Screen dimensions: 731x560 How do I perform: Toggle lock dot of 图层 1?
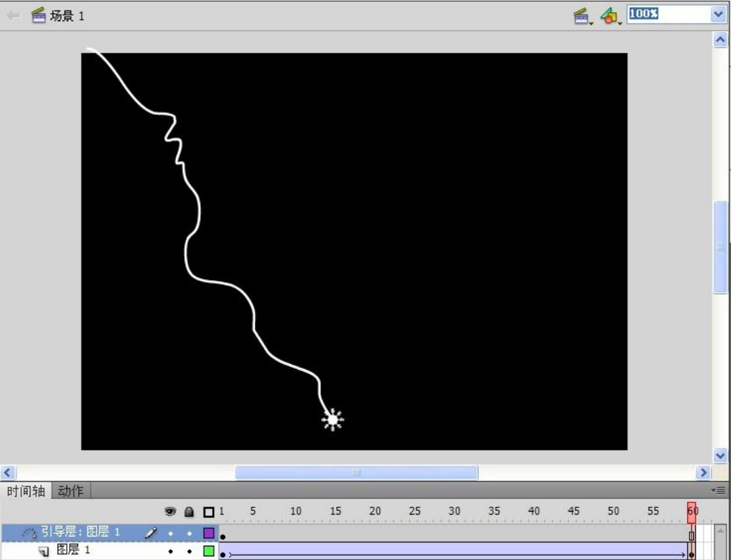(189, 551)
